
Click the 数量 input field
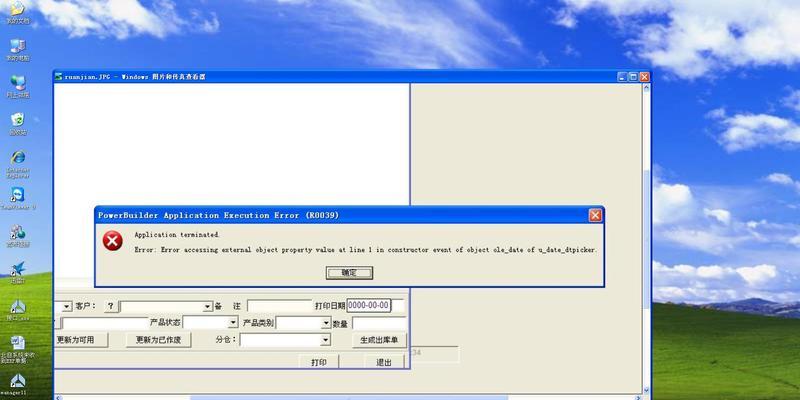pyautogui.click(x=379, y=323)
